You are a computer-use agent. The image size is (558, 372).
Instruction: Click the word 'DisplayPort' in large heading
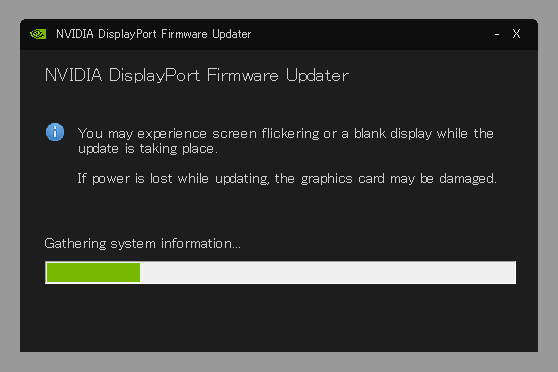coord(154,75)
